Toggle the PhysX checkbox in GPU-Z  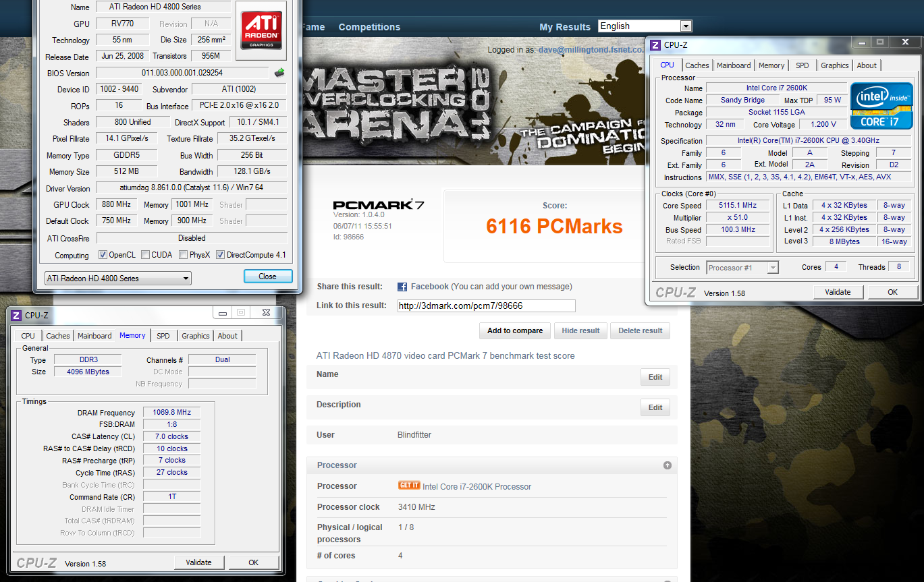coord(184,255)
